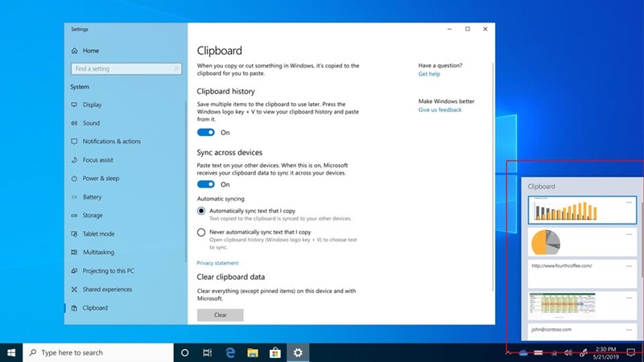Select Focus assist in sidebar
This screenshot has height=362, width=644.
pyautogui.click(x=97, y=160)
